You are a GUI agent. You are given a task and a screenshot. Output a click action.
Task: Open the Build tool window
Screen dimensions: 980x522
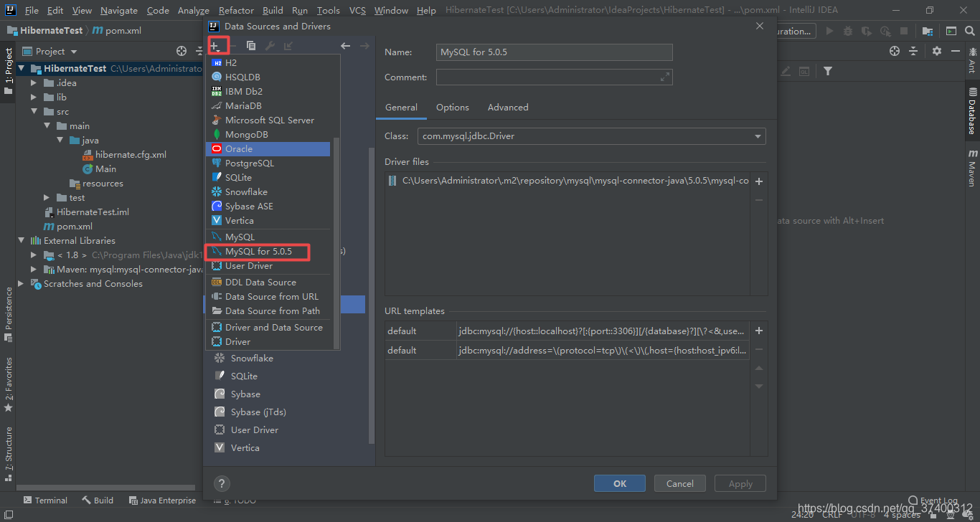98,500
